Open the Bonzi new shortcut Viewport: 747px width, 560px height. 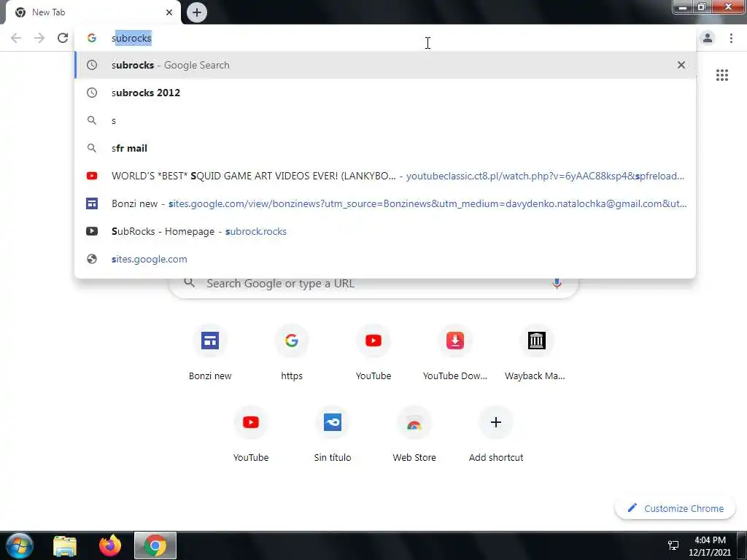(x=210, y=353)
